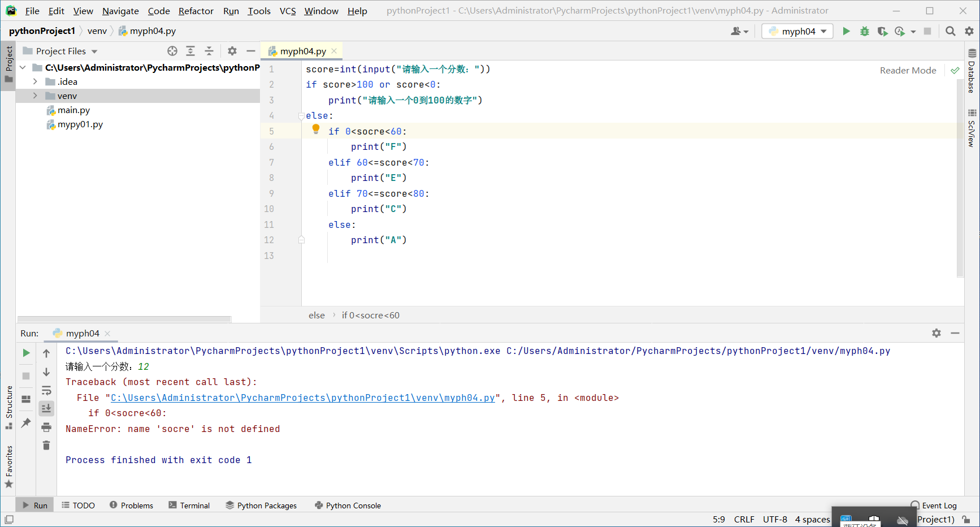This screenshot has width=980, height=527.
Task: Open the Terminal tool window
Action: tap(189, 505)
